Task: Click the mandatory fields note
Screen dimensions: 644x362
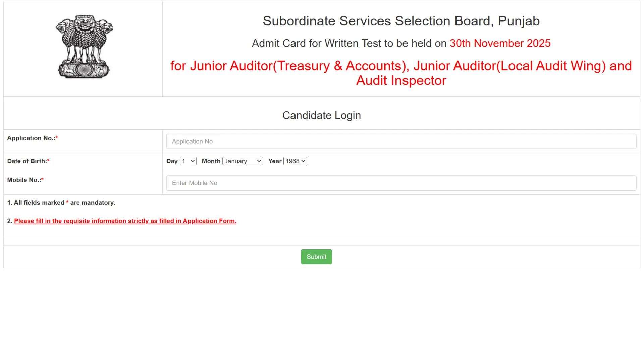Action: (x=61, y=203)
